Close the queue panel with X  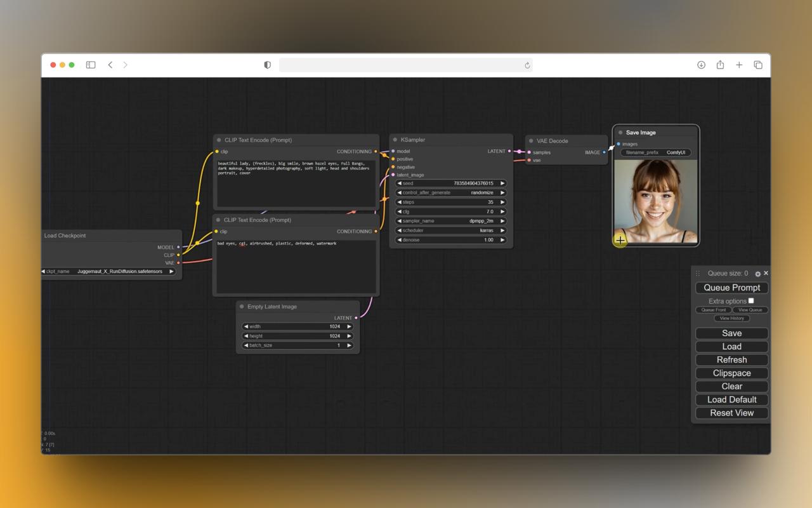tap(766, 273)
